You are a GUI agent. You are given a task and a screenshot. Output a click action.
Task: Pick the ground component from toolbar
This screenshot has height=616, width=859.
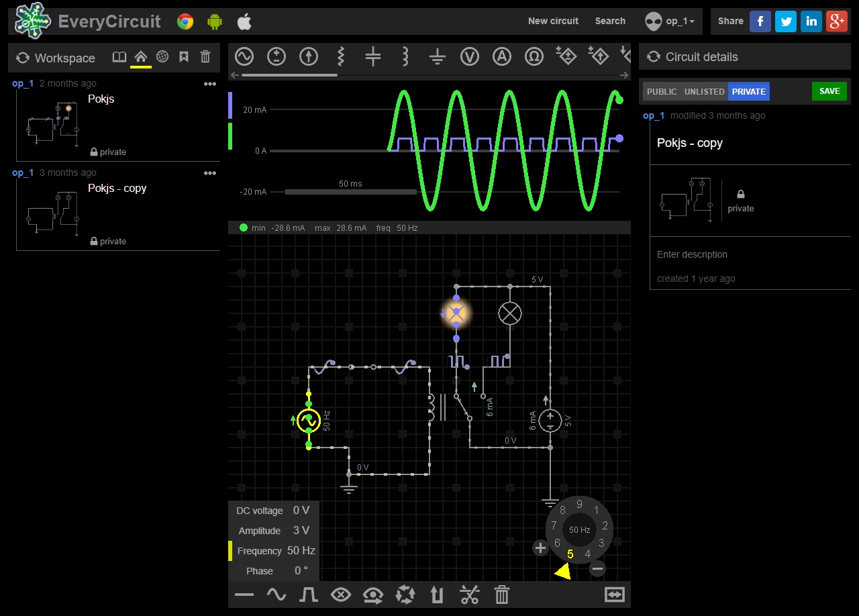(438, 57)
